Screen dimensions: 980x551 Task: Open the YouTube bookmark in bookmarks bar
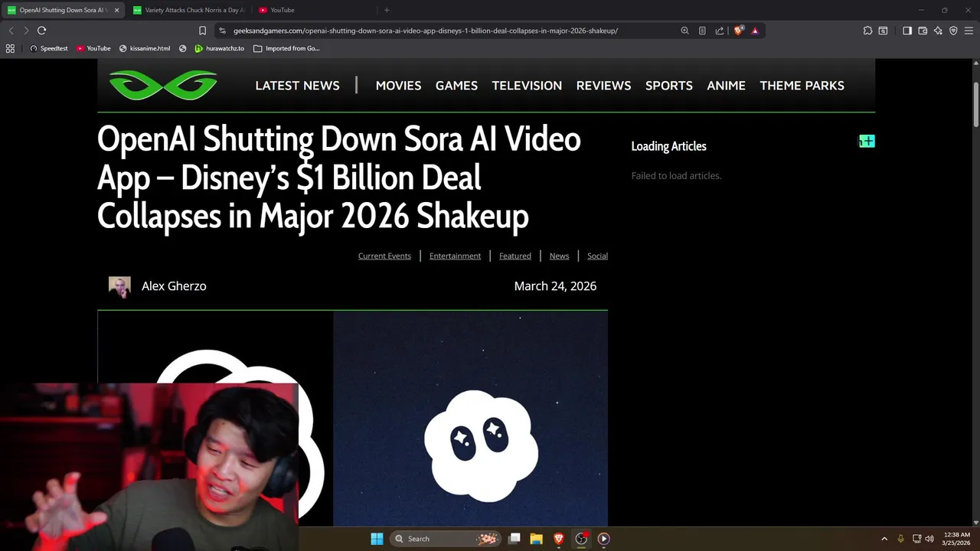[93, 48]
